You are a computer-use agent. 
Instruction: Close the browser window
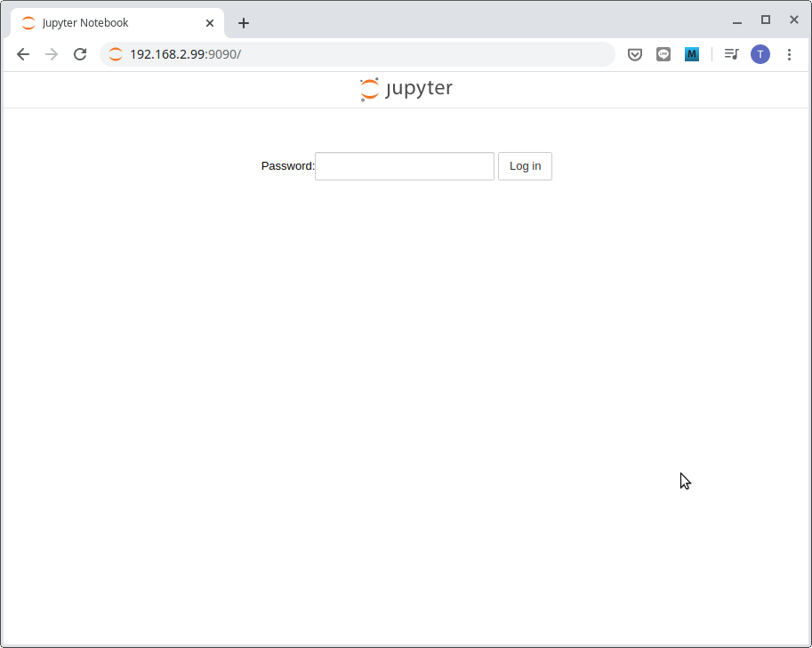click(x=794, y=20)
